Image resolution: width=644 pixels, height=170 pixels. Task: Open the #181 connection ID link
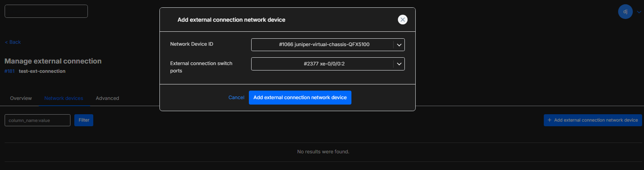click(9, 71)
